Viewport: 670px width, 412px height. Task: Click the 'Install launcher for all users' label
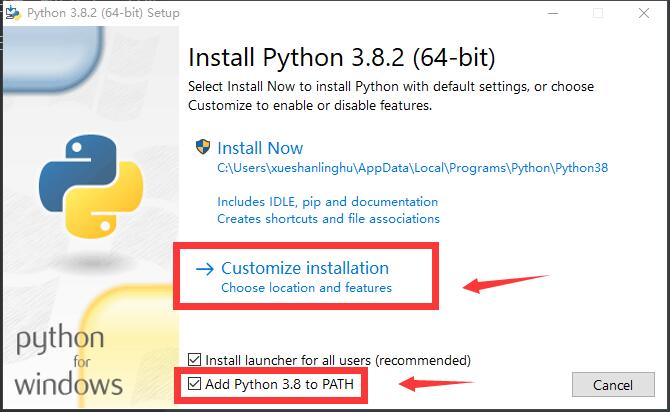click(x=338, y=360)
